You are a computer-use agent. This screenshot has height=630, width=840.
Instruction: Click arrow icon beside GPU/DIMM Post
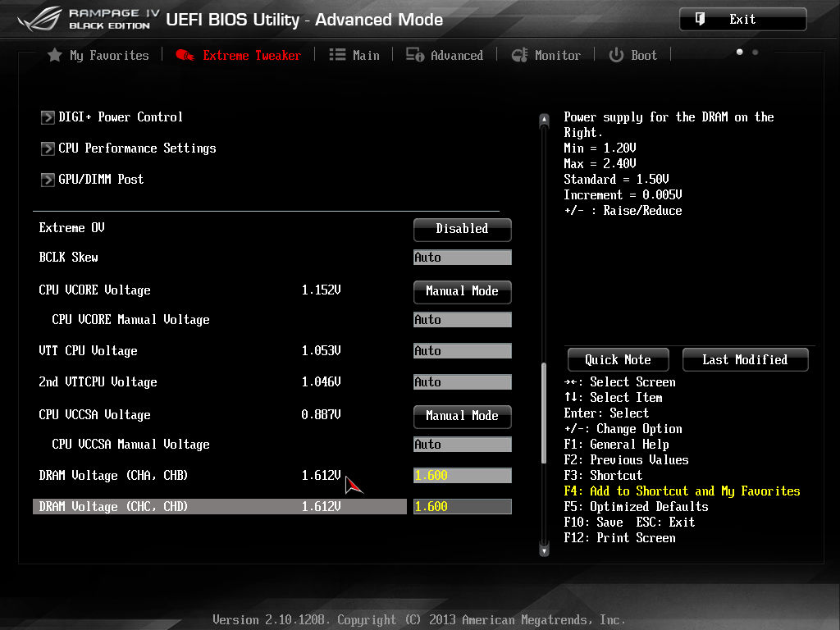[x=48, y=180]
